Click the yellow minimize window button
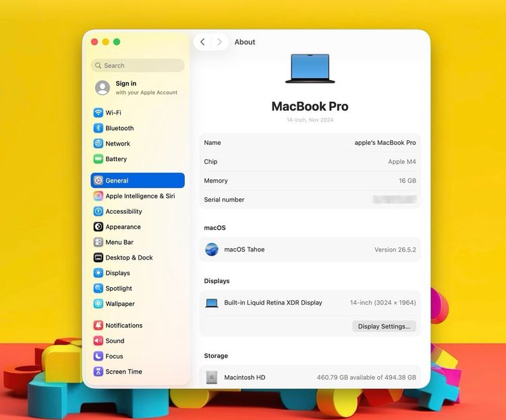Viewport: 506px width, 420px height. 105,42
